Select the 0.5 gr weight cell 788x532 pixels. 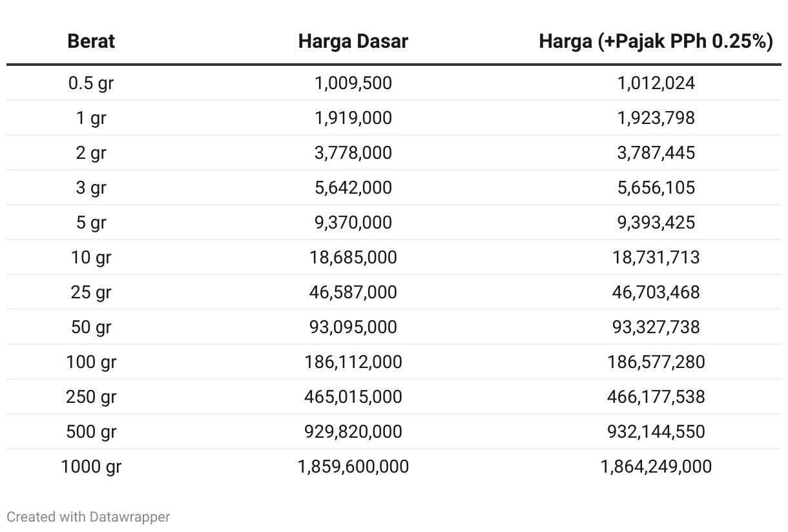coord(91,83)
